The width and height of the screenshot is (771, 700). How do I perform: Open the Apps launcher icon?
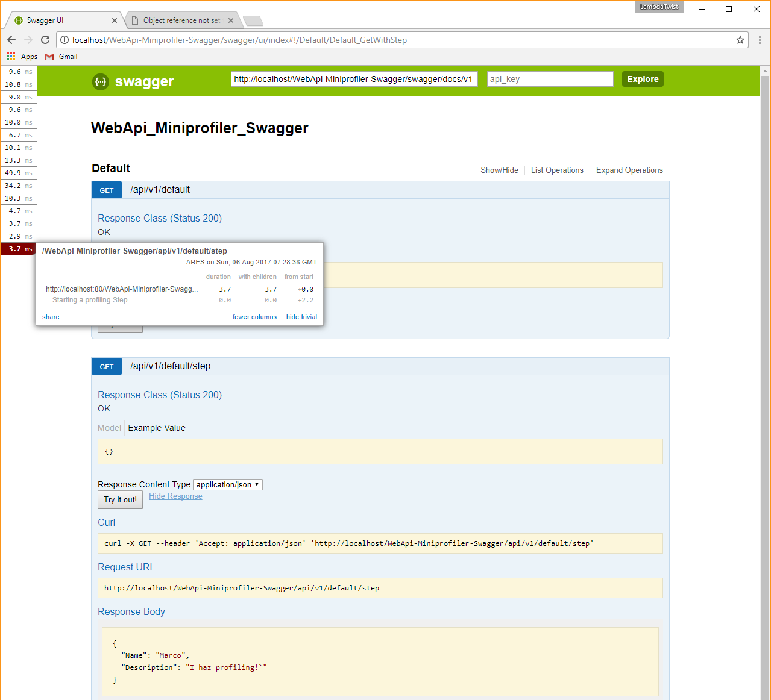(x=10, y=56)
